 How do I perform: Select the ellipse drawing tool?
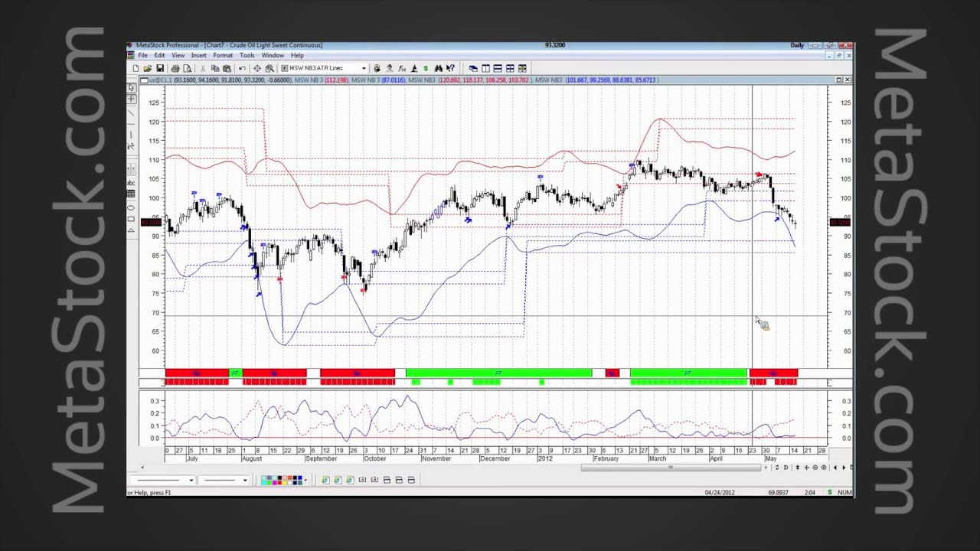pyautogui.click(x=132, y=207)
